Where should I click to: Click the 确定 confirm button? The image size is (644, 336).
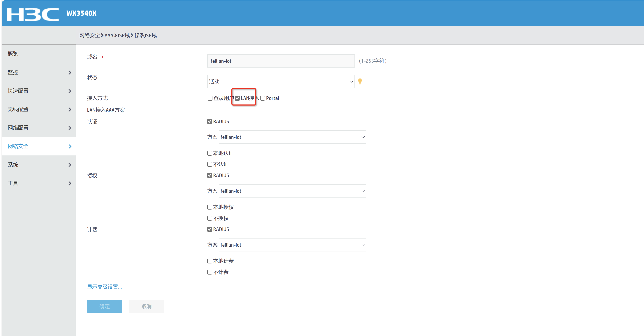pyautogui.click(x=104, y=306)
